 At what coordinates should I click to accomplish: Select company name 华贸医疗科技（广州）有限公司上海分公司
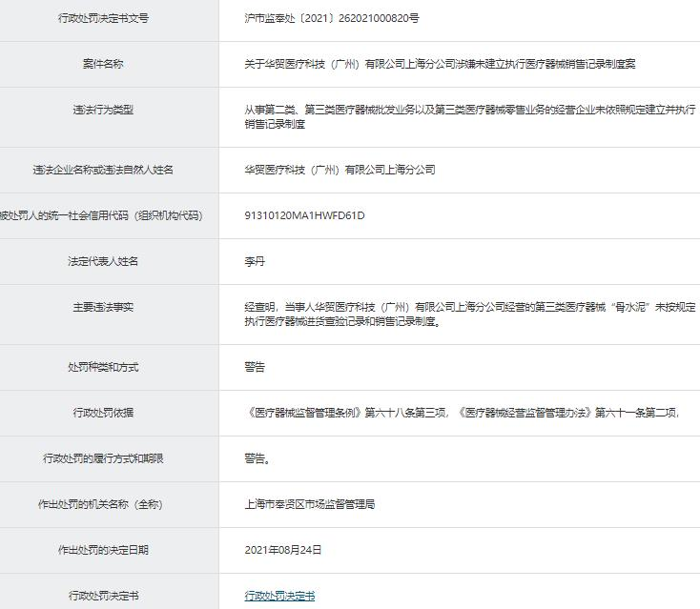pos(340,170)
